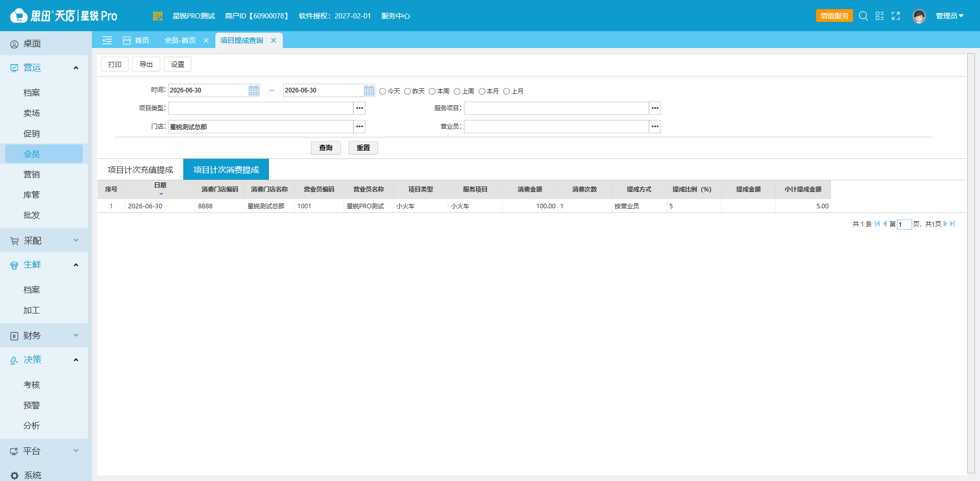Select the 上月 radio button

(x=506, y=91)
